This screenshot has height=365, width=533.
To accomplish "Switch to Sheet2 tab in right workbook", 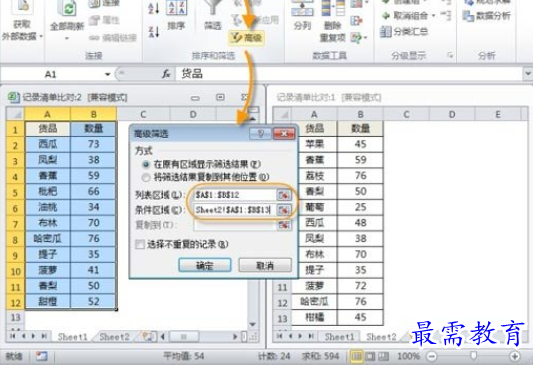I will tap(381, 336).
